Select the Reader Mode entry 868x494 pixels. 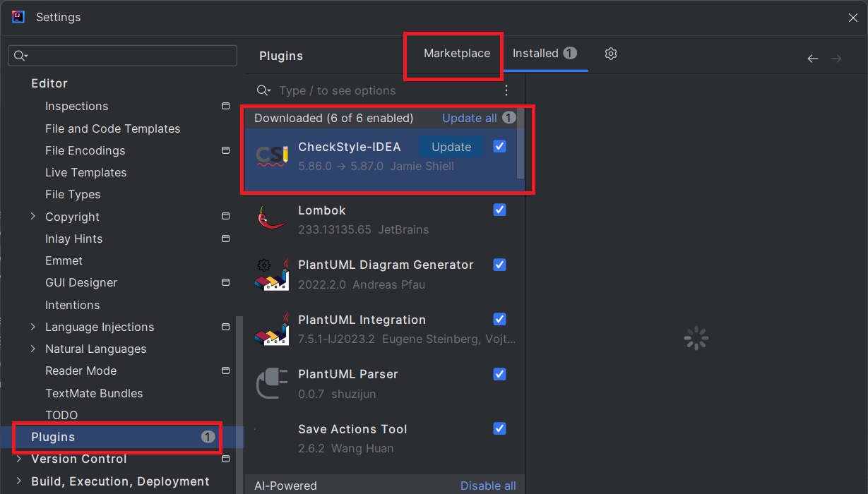coord(81,370)
